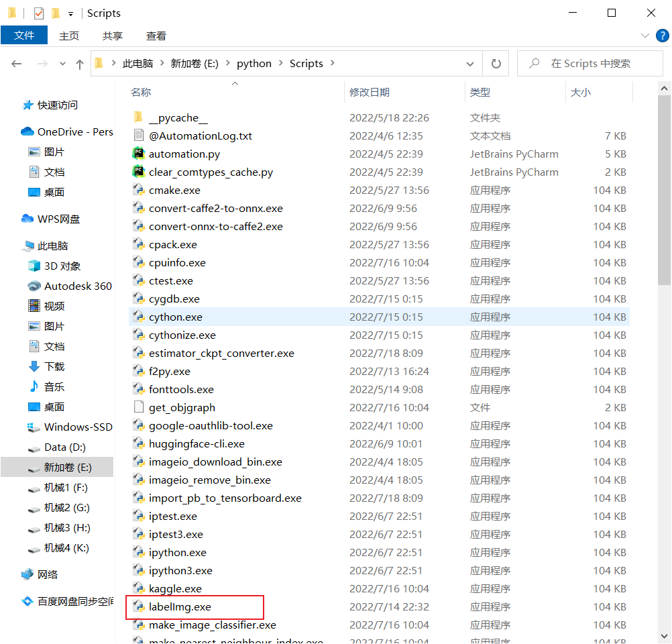Select kaggle.exe file
The image size is (672, 644).
point(175,589)
